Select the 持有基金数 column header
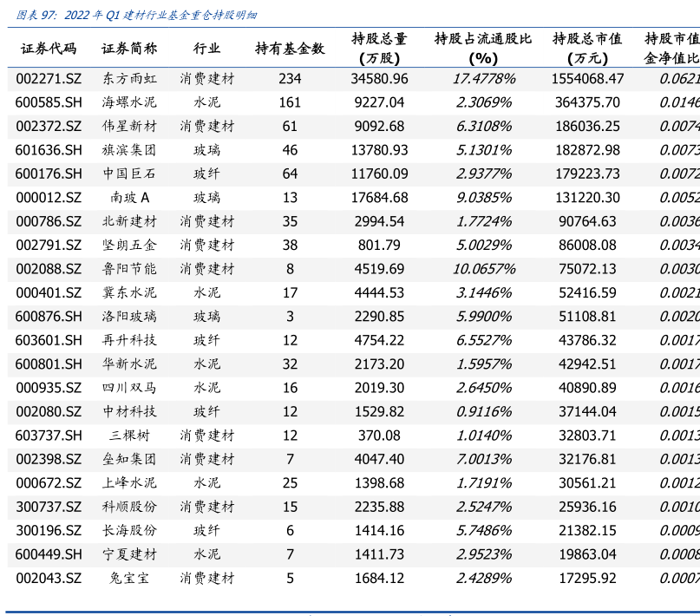Screen dimensions: 700x616 tap(290, 49)
